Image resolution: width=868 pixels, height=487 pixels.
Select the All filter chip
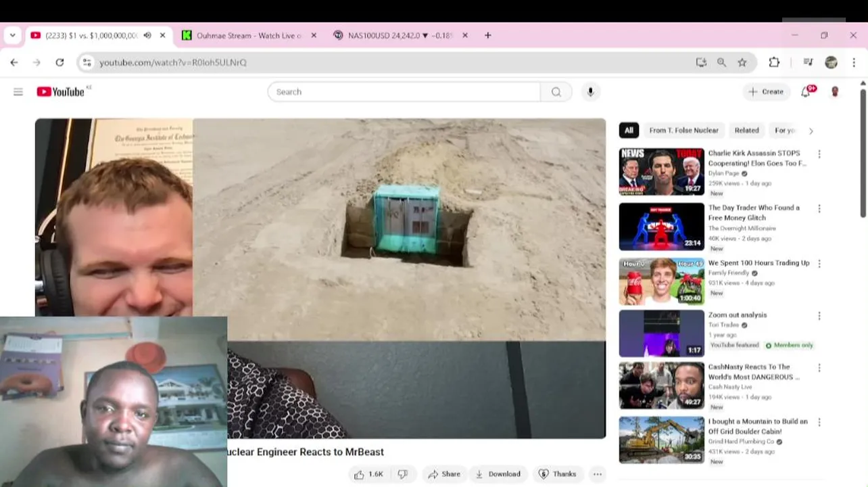click(629, 131)
